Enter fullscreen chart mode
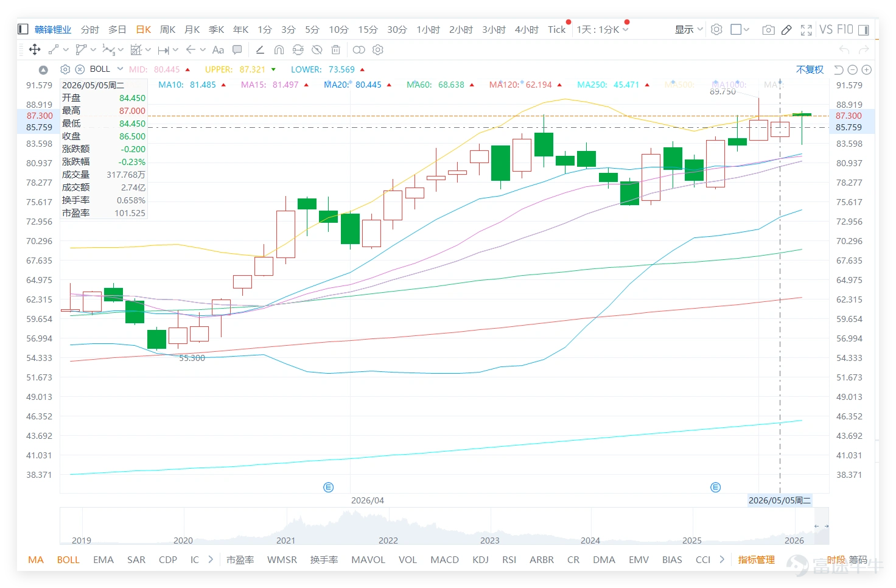This screenshot has height=588, width=896. (807, 30)
